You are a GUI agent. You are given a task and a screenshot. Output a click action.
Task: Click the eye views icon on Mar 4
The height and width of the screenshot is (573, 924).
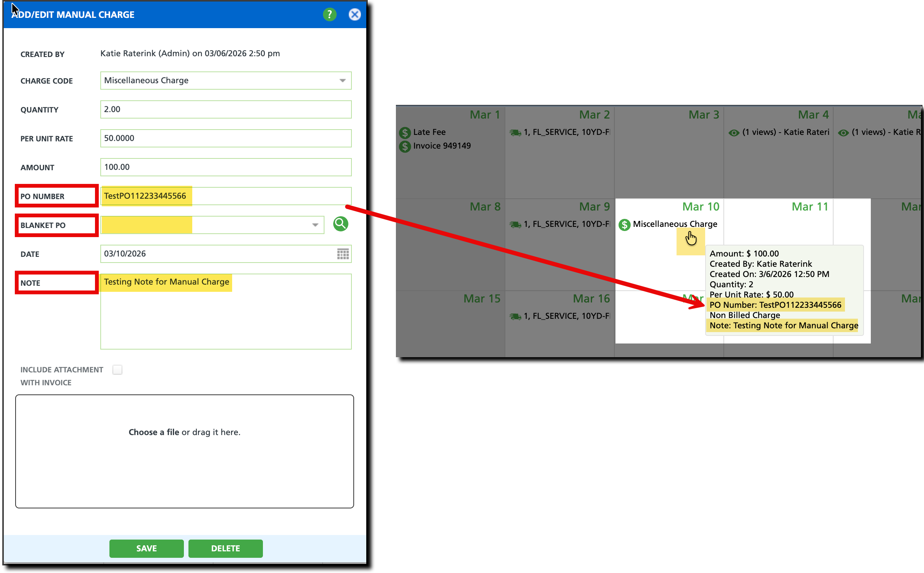(734, 133)
